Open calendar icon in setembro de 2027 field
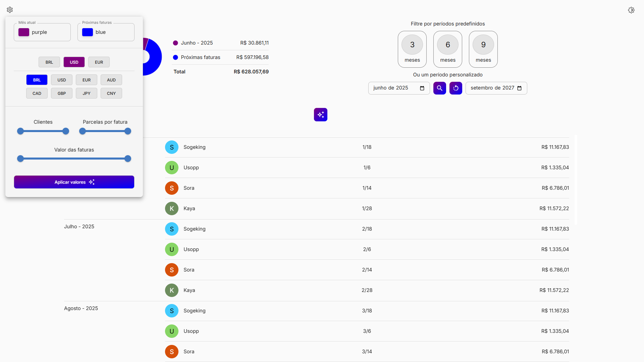This screenshot has width=644, height=362. tap(519, 88)
